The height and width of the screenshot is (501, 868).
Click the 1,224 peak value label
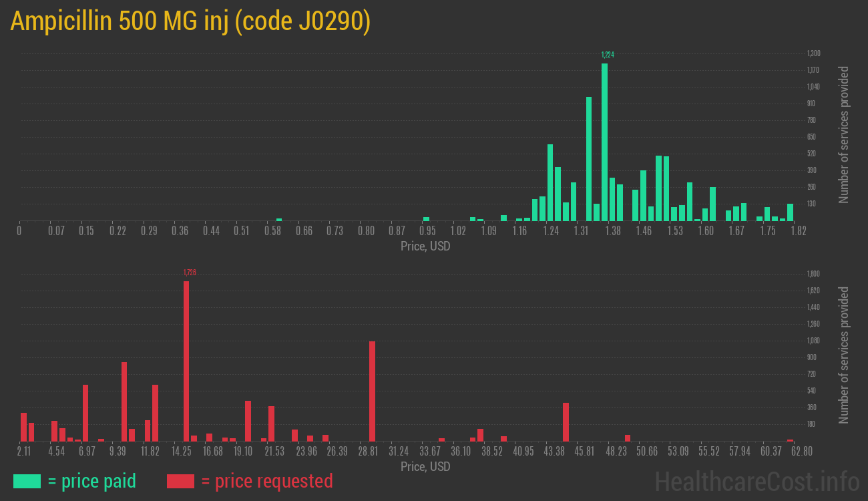pyautogui.click(x=608, y=55)
